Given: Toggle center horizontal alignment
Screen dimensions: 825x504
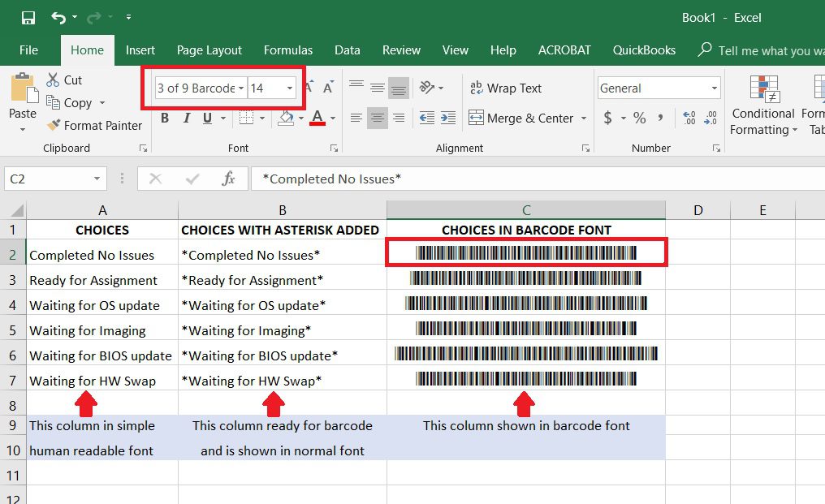Looking at the screenshot, I should point(378,118).
